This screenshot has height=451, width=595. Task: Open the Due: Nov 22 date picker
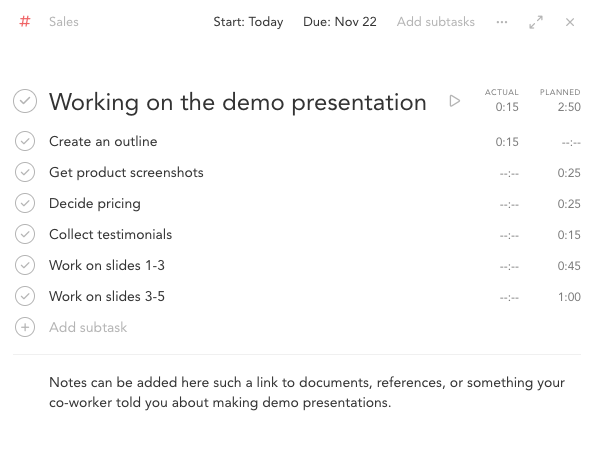(x=340, y=22)
